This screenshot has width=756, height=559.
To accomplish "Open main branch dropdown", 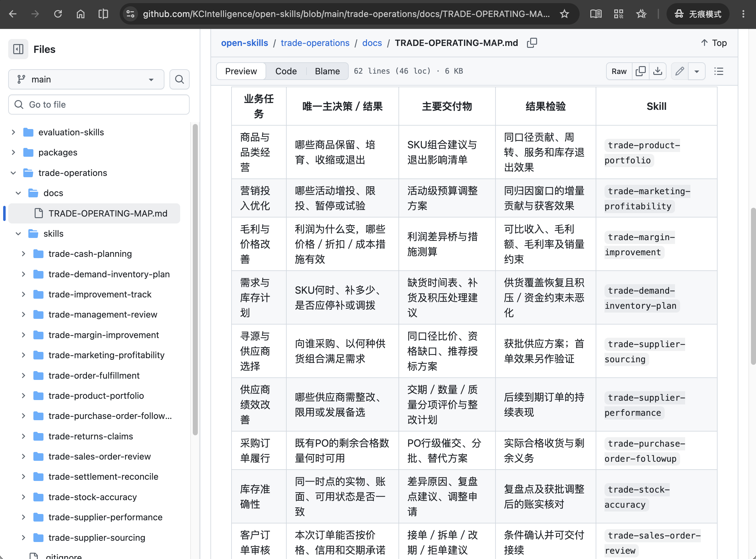I will [86, 80].
